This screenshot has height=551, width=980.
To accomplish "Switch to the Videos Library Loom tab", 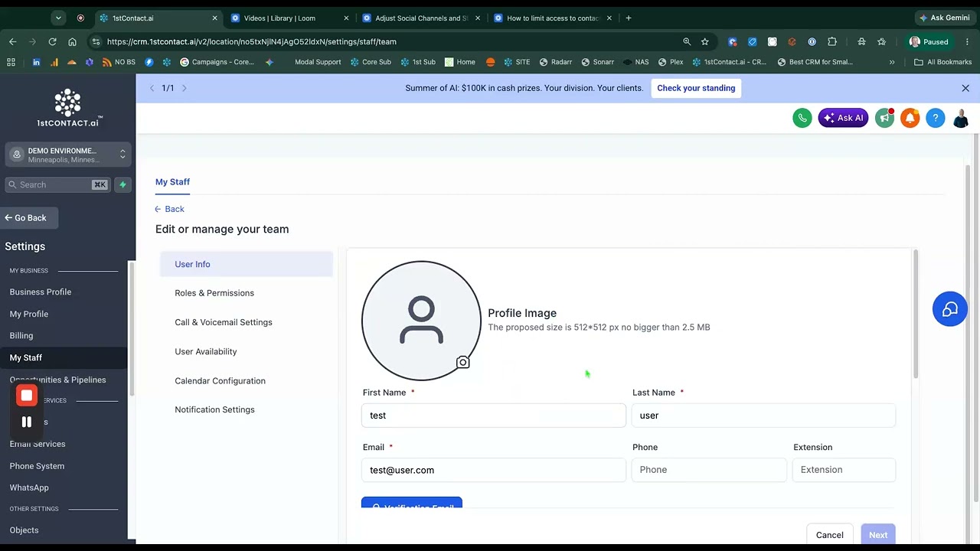I will pos(289,18).
